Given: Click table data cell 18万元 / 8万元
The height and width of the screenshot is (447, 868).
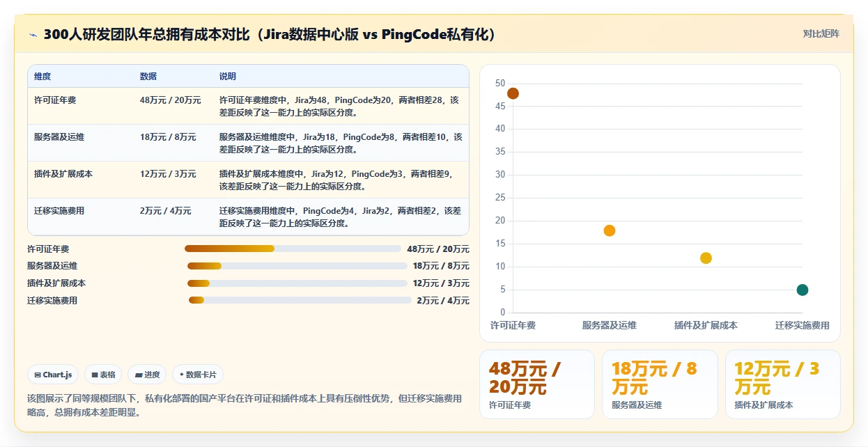Looking at the screenshot, I should tap(168, 137).
